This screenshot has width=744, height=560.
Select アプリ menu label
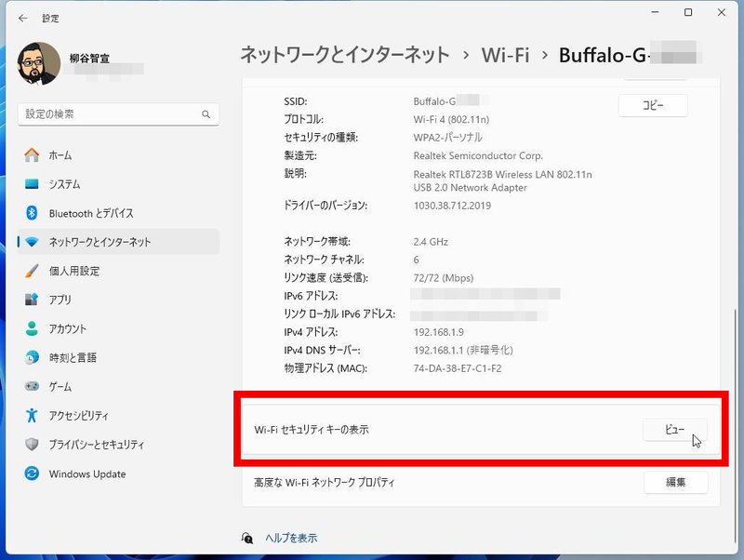pos(60,300)
